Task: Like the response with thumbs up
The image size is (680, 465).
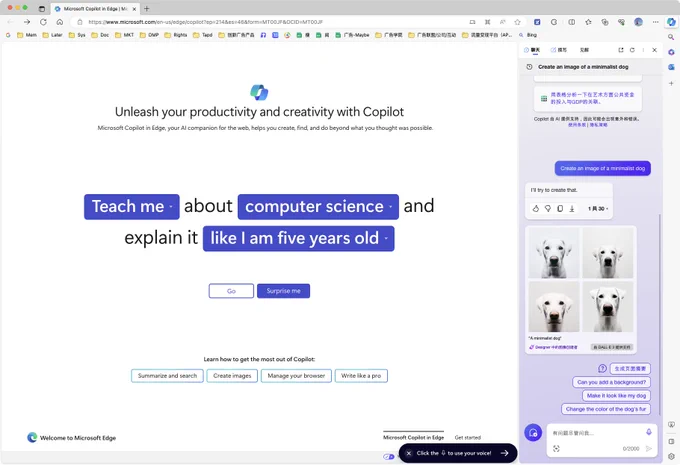Action: point(536,209)
